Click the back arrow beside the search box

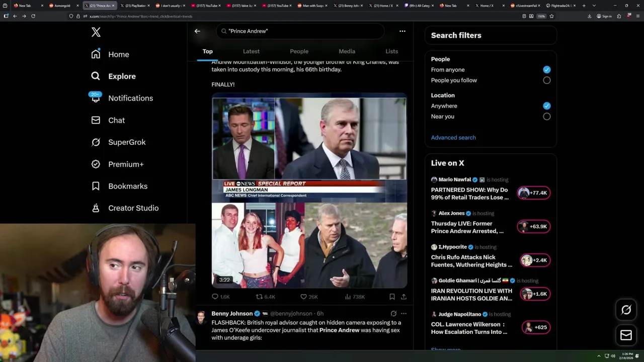coord(197,31)
